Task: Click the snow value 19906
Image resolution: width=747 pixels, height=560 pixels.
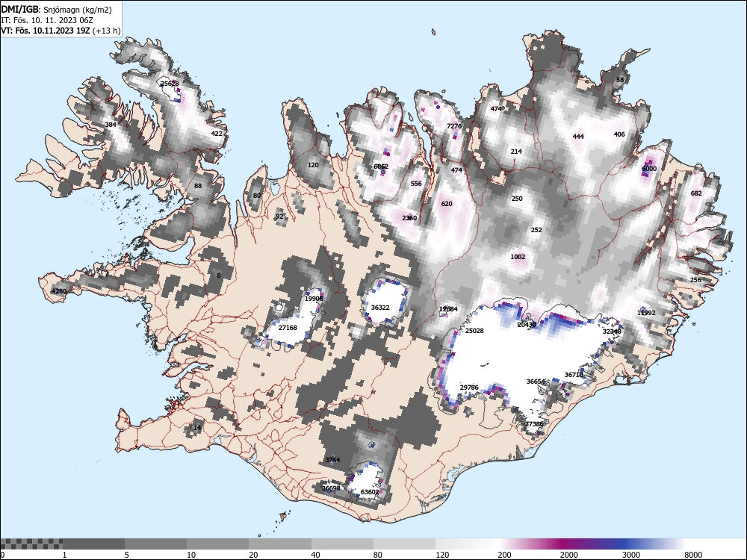Action: coord(314,299)
